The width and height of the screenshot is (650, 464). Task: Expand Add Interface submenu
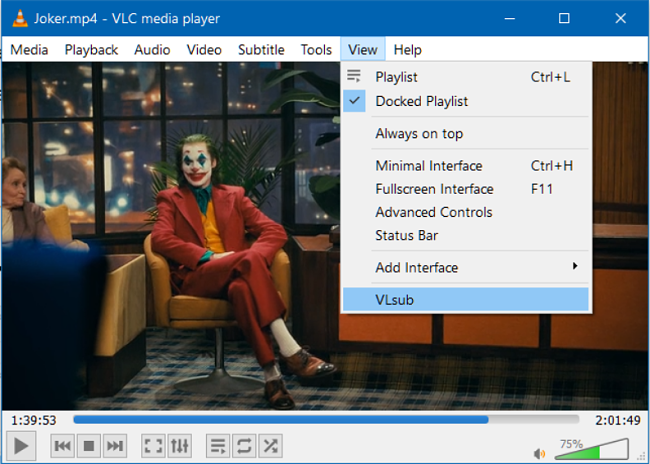(466, 267)
